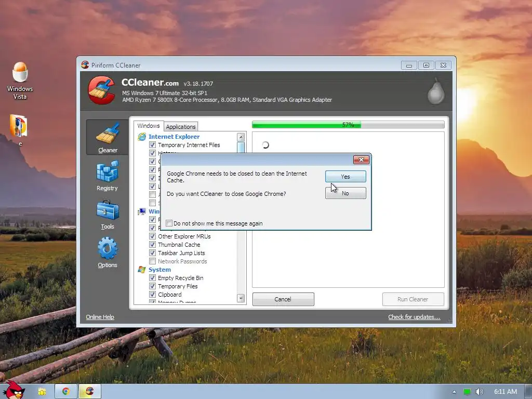Click scroll up arrow in cleaner list
This screenshot has width=532, height=399.
[241, 137]
